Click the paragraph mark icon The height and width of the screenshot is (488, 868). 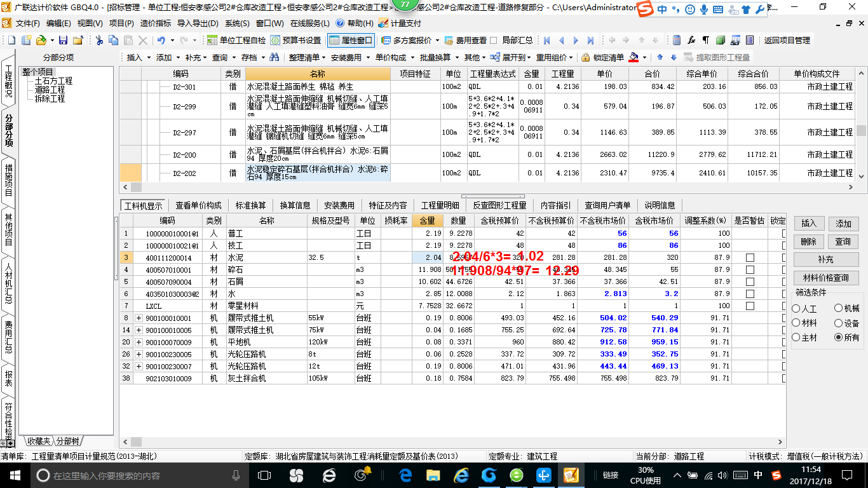click(x=706, y=40)
